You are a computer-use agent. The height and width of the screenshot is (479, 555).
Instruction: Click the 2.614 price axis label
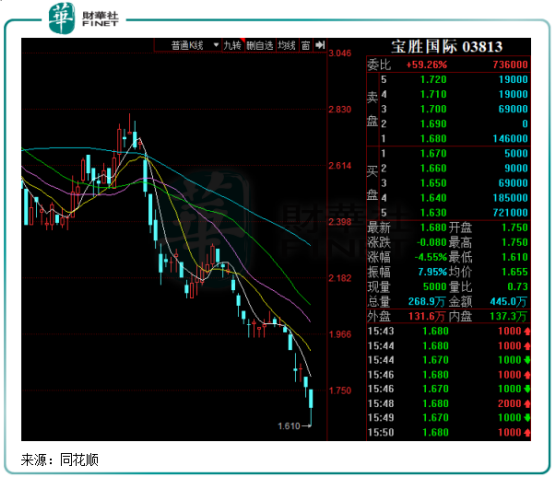coord(340,166)
